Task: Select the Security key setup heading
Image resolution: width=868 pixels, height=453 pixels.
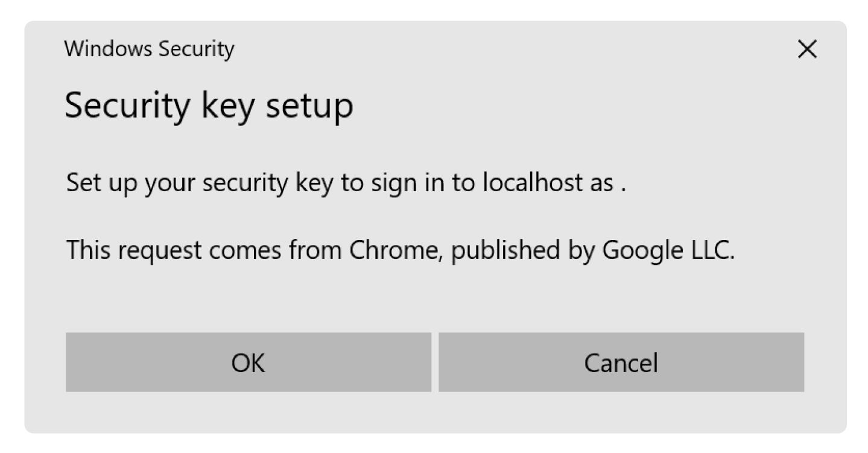Action: (209, 104)
